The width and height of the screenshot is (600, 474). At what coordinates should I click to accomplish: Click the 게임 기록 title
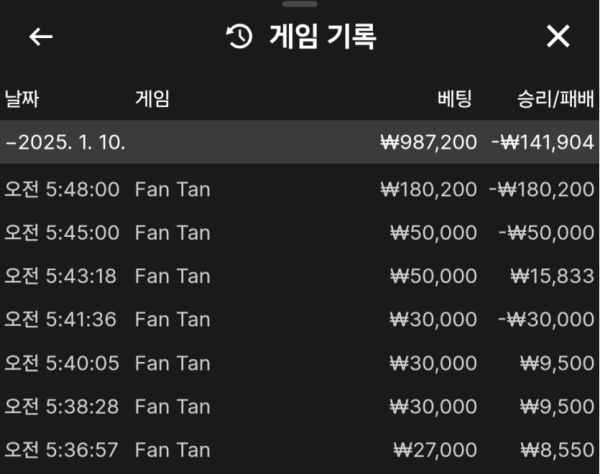[x=323, y=37]
